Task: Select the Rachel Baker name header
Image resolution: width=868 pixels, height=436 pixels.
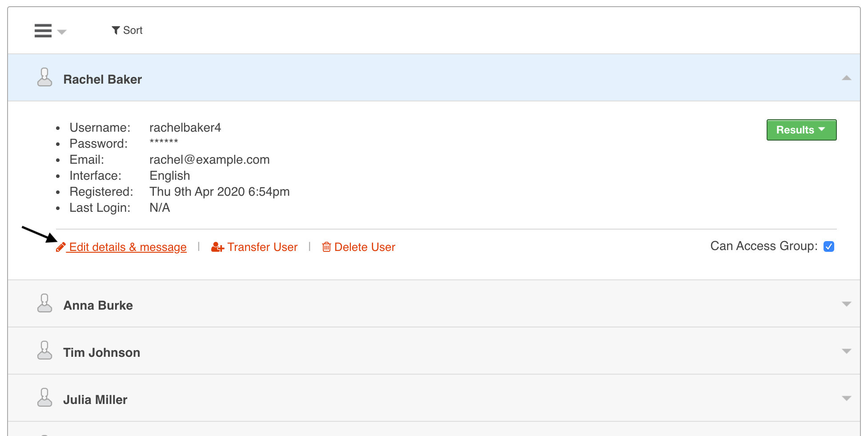Action: [102, 79]
